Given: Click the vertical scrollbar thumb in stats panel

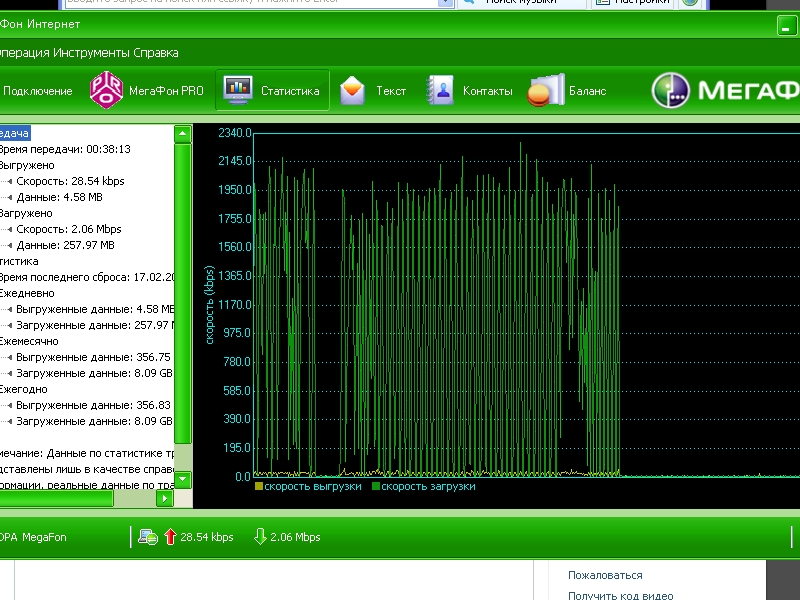Looking at the screenshot, I should 183,293.
